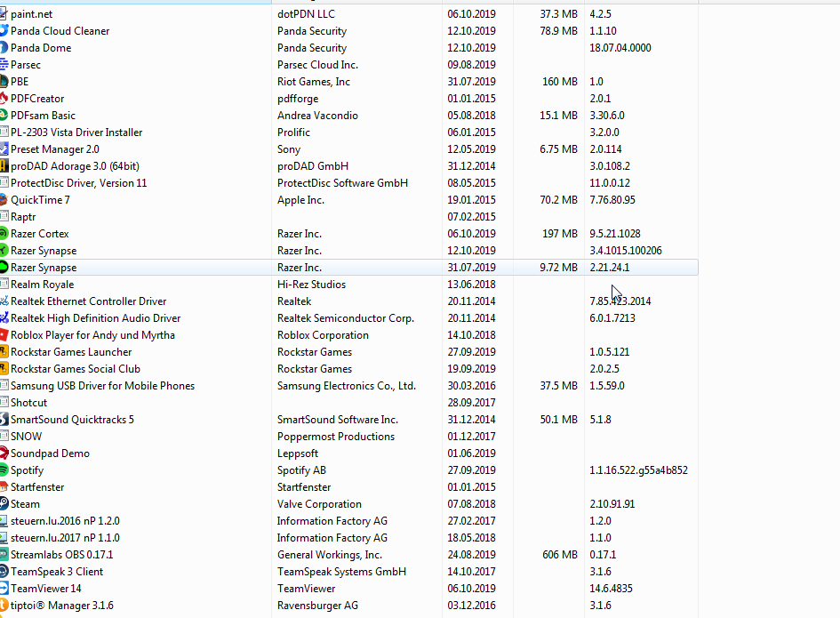Click install date 01.06.2019
This screenshot has height=618, width=840.
pyautogui.click(x=471, y=453)
